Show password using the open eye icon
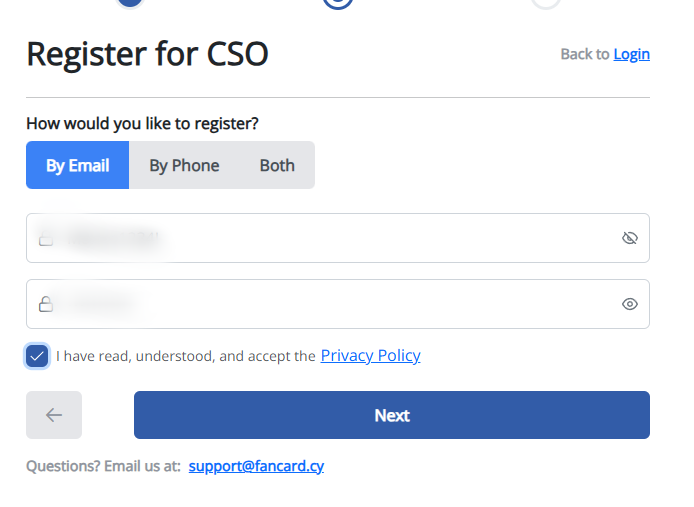Image resolution: width=694 pixels, height=507 pixels. (x=629, y=304)
